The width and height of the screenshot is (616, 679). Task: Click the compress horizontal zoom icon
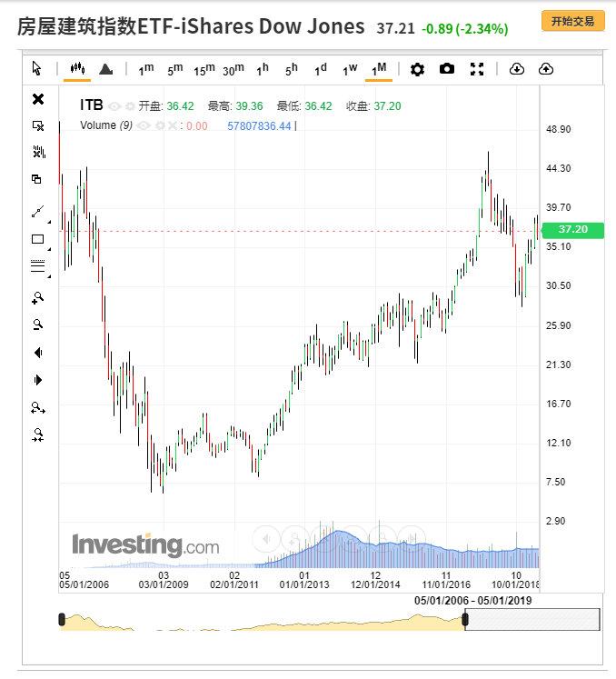38,434
